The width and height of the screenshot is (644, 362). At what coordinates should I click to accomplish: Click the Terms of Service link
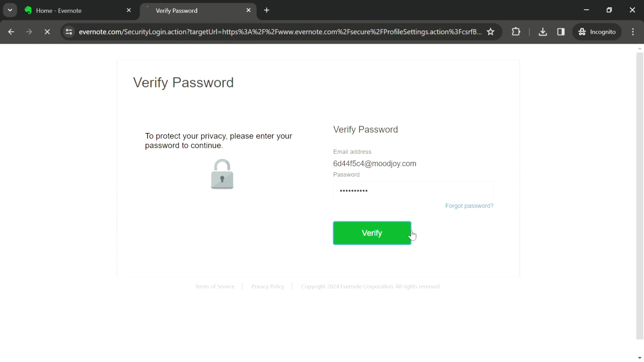tap(214, 286)
